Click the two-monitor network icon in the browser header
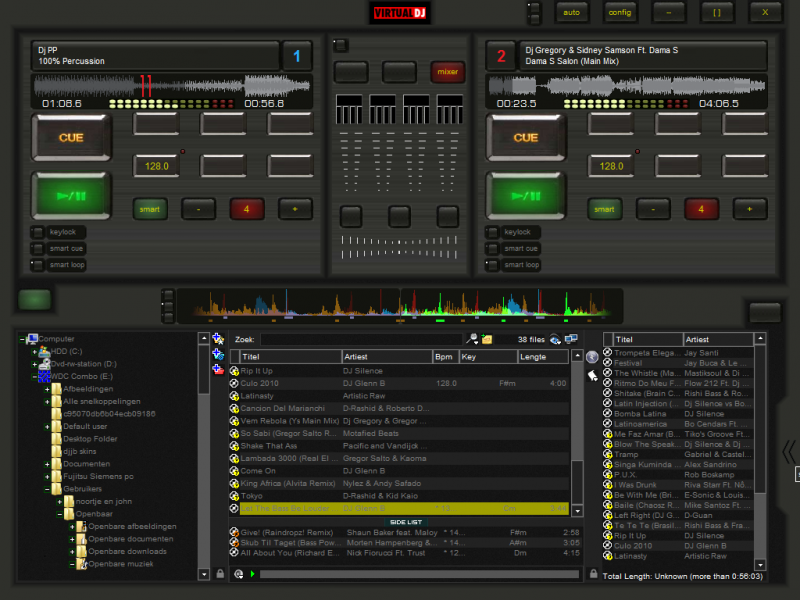This screenshot has width=800, height=600. pos(571,339)
